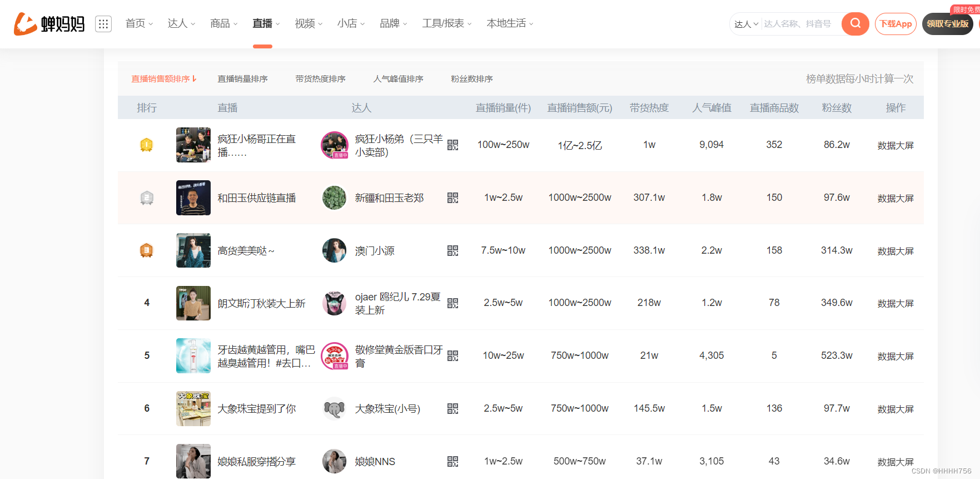Viewport: 980px width, 479px height.
Task: Click ojaer 鸥纪儿 avatar
Action: point(335,303)
